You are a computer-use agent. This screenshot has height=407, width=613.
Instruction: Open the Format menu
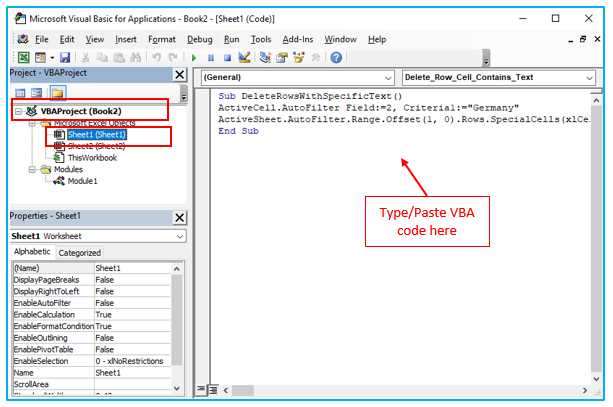click(x=161, y=39)
